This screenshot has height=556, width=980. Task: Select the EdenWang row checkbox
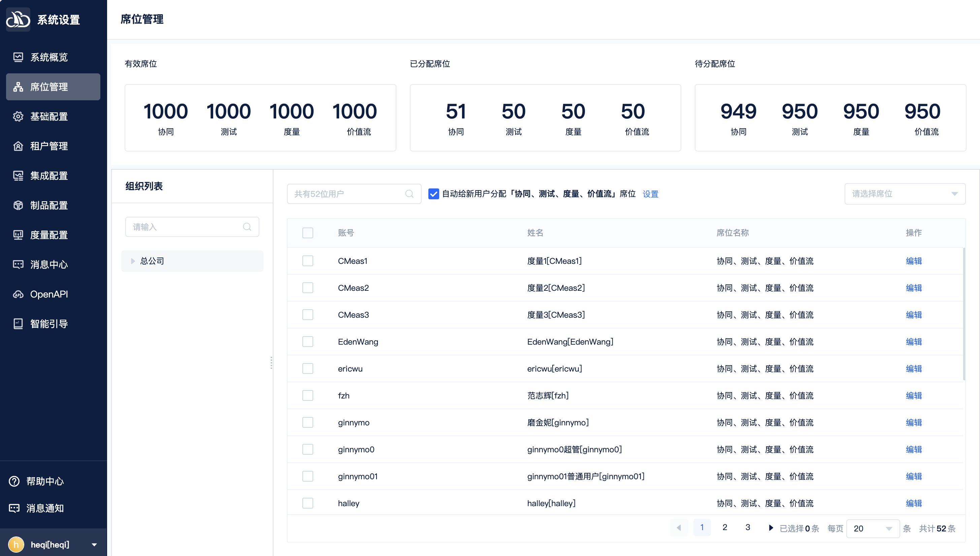coord(307,342)
